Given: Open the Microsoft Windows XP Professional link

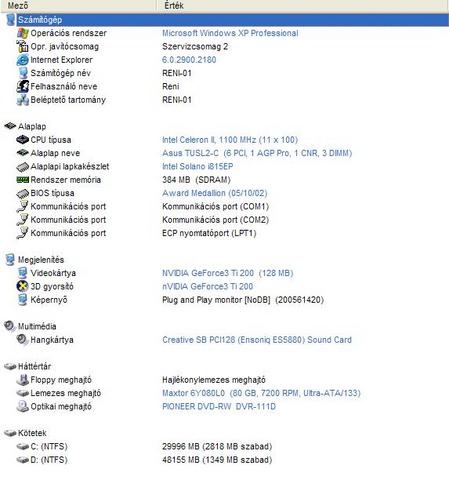Looking at the screenshot, I should pyautogui.click(x=230, y=33).
